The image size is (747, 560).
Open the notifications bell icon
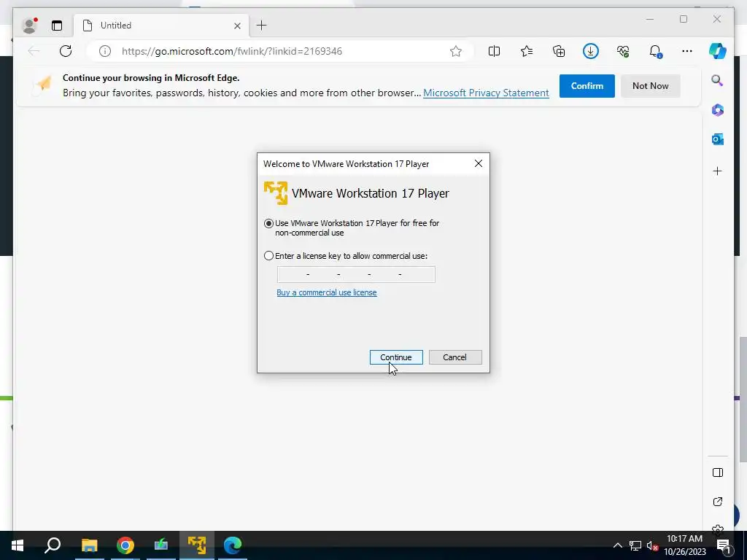(x=656, y=52)
